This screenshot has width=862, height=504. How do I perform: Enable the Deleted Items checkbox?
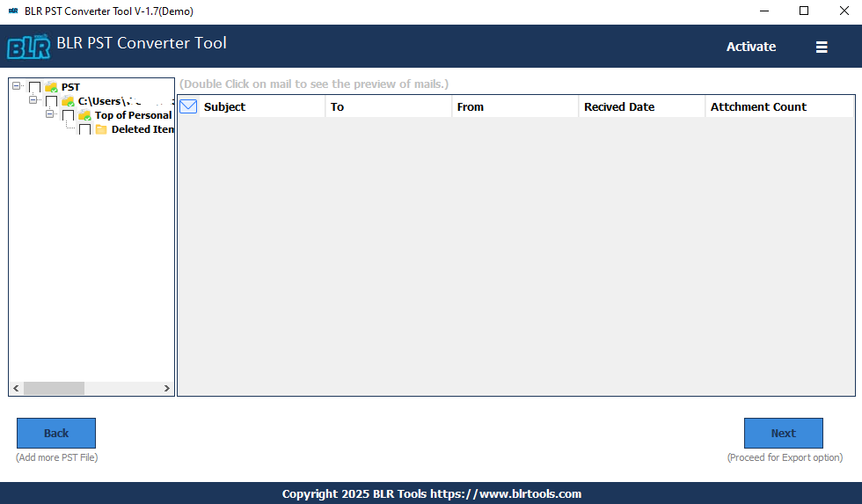coord(84,129)
